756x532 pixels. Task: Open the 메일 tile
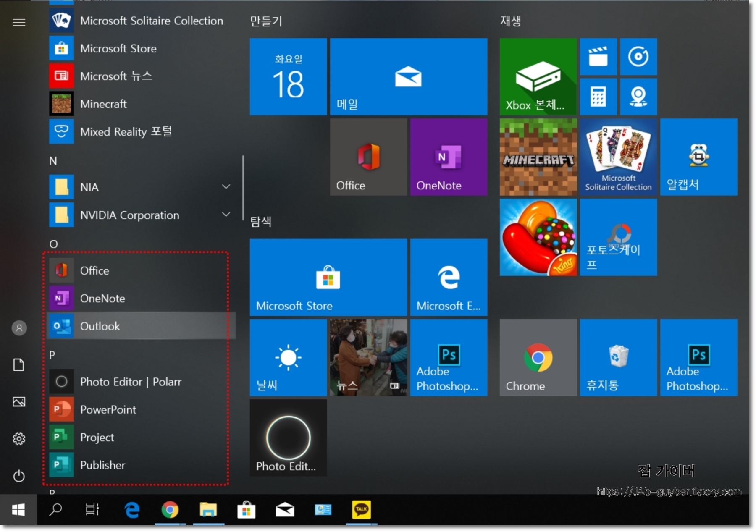pos(409,76)
